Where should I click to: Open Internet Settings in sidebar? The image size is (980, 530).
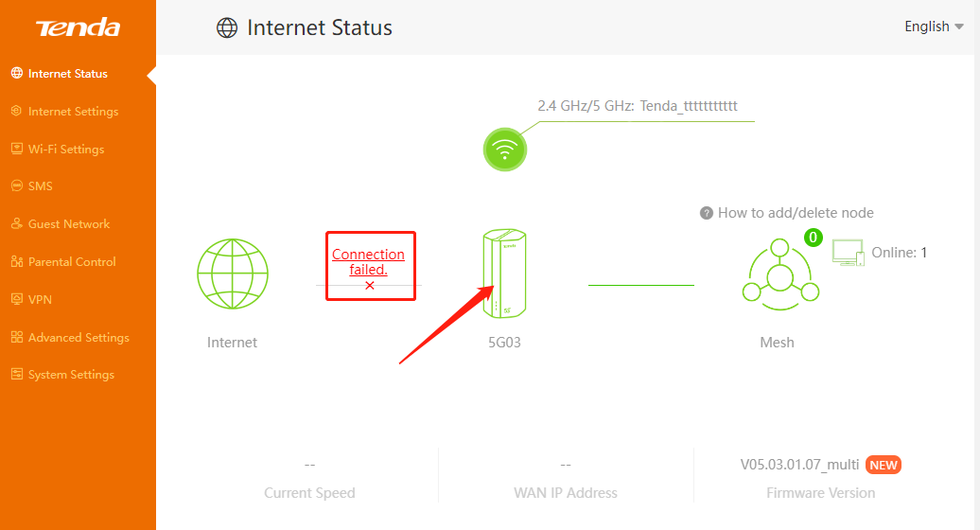73,112
